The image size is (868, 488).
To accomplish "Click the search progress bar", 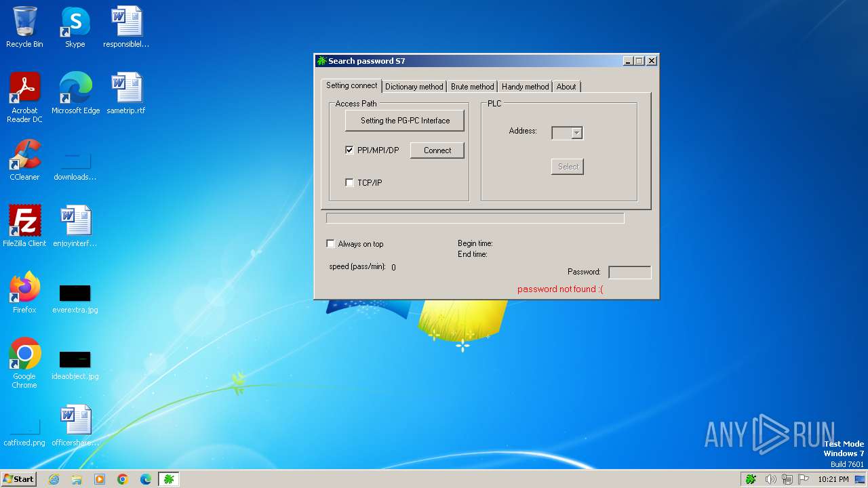I will [475, 218].
